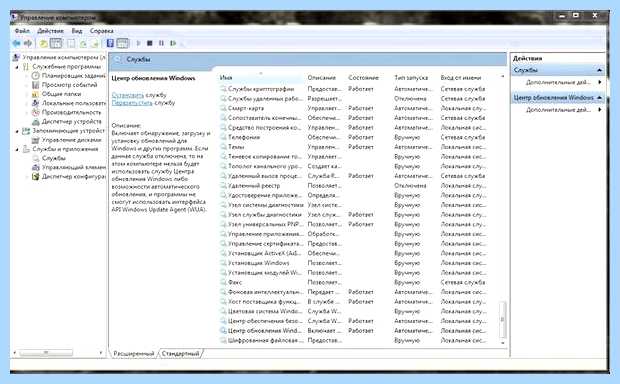The height and width of the screenshot is (384, 620).
Task: Click the Back arrow in the toolbar
Action: tap(16, 43)
